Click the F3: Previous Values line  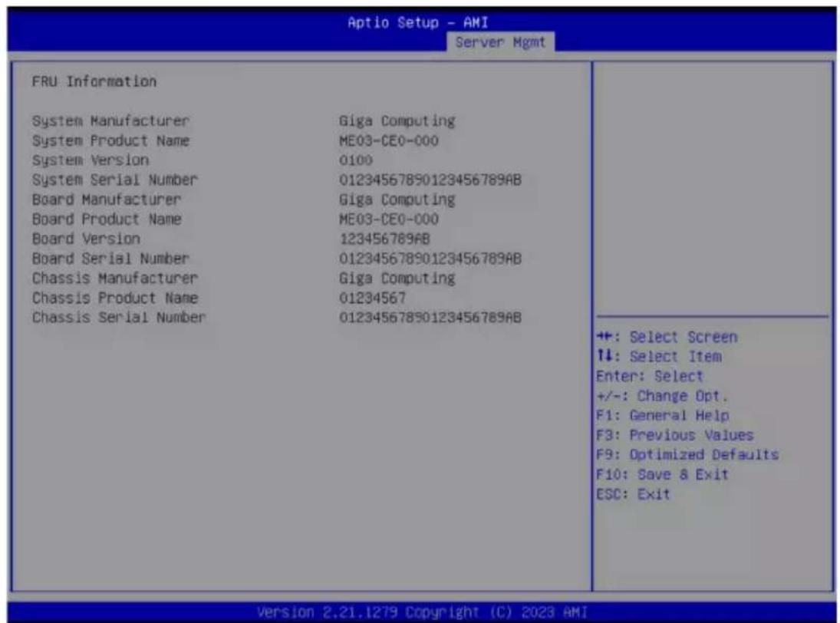pos(675,436)
